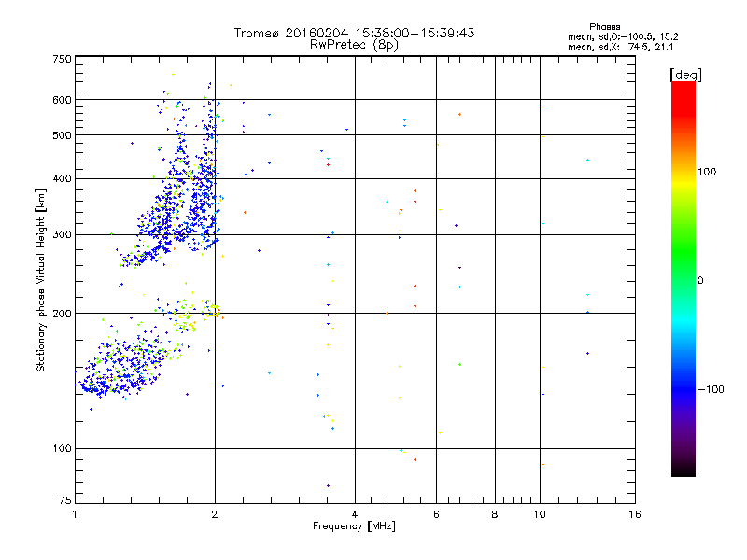Click the y-axis title 'Stationary phase Virtual Height [km]'
Image resolution: width=747 pixels, height=560 pixels.
41,280
